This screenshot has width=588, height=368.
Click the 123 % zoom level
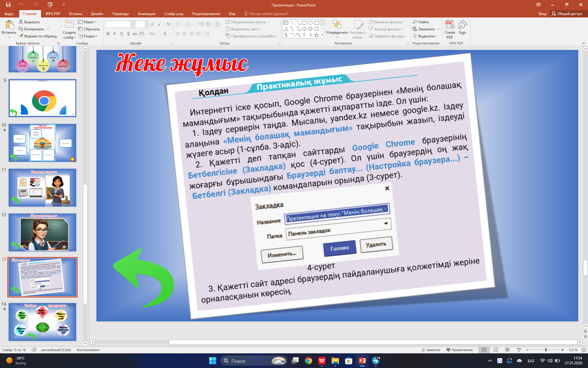click(x=573, y=350)
